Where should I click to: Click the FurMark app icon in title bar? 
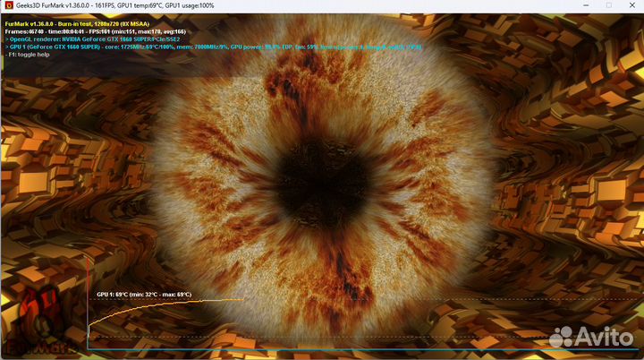8,5
